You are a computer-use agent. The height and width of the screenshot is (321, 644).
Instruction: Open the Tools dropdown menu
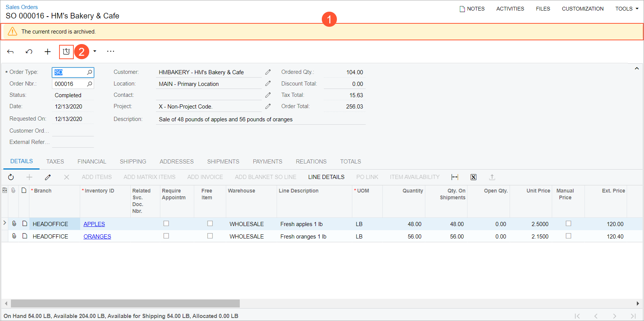pyautogui.click(x=627, y=9)
